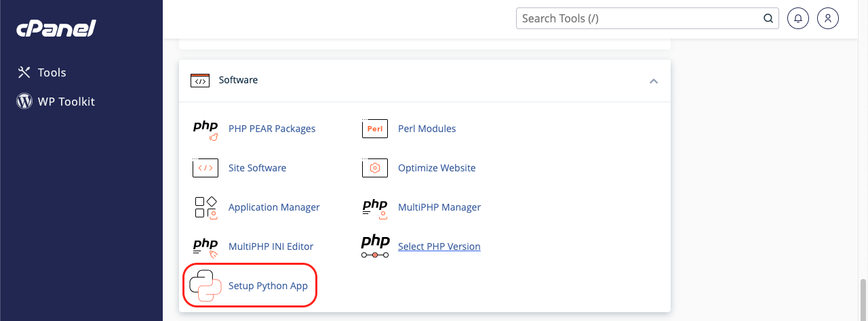This screenshot has width=868, height=321.
Task: Click the Python logo icon
Action: pyautogui.click(x=205, y=286)
